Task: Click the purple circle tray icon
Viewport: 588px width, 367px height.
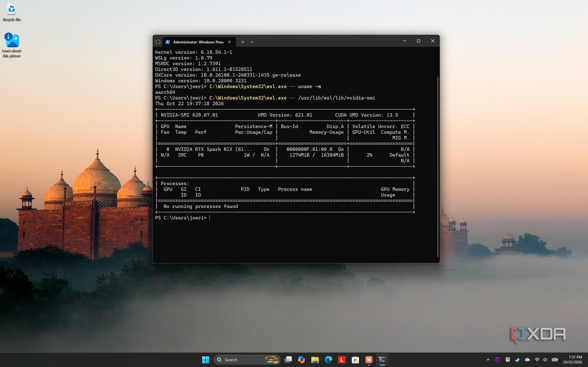Action: tap(498, 360)
